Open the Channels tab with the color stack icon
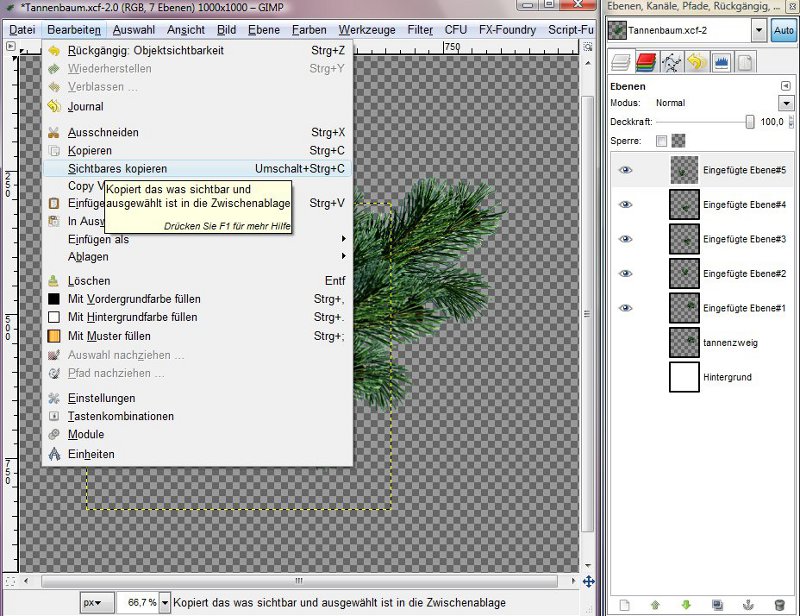The width and height of the screenshot is (800, 616). (645, 63)
